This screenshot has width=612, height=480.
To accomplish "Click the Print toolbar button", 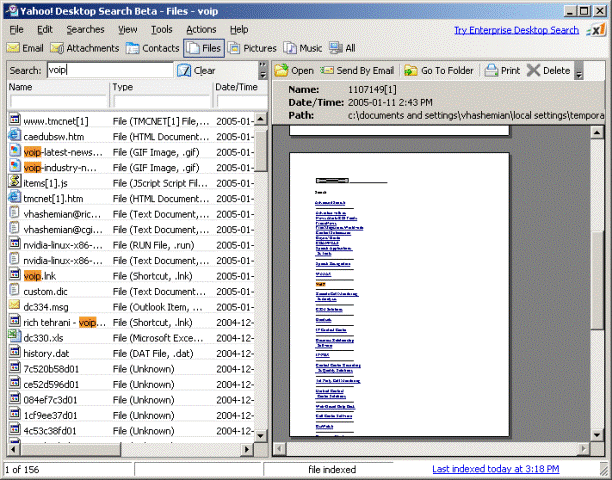I will click(502, 71).
